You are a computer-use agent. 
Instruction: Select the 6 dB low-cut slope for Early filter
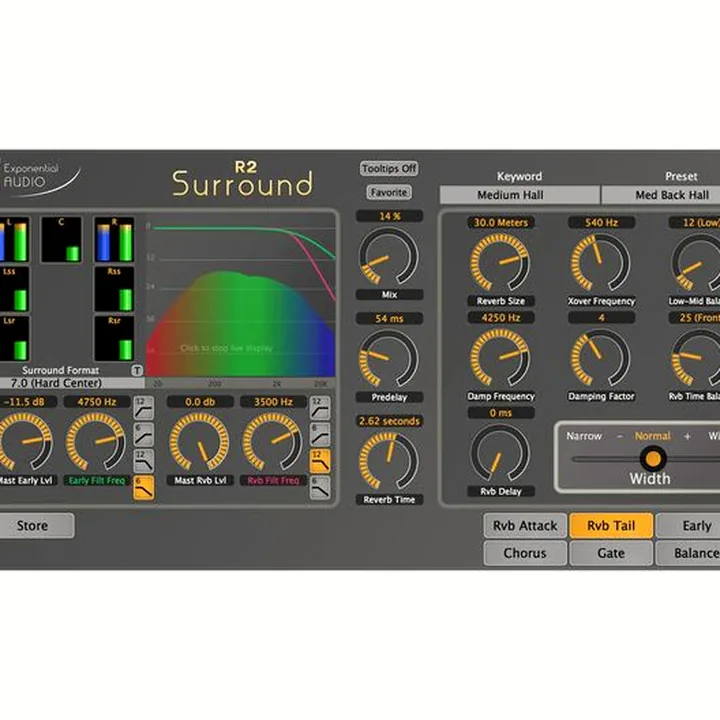click(144, 434)
